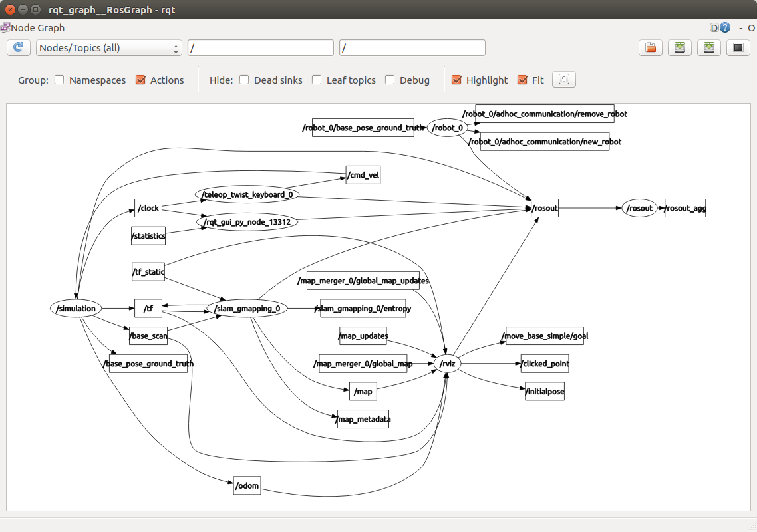Disable the Highlight checkbox
The width and height of the screenshot is (757, 532).
[457, 80]
